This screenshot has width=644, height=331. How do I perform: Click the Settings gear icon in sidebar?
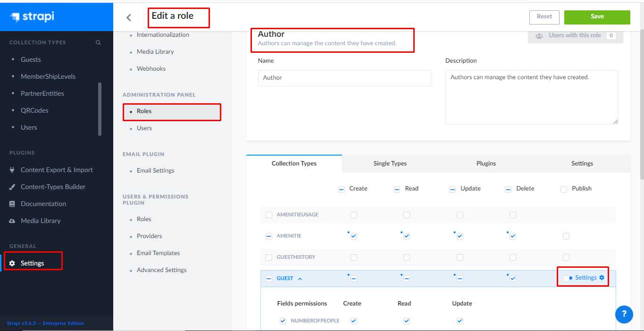[x=12, y=263]
